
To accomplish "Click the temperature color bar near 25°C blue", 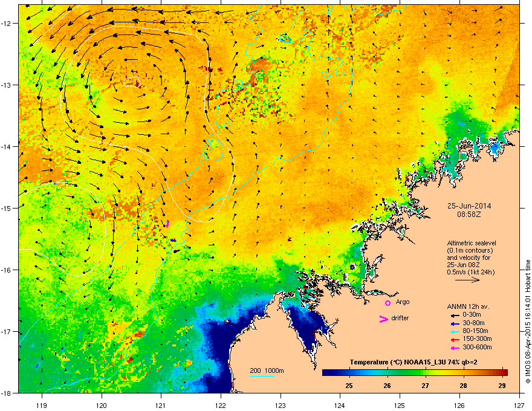I will point(349,372).
